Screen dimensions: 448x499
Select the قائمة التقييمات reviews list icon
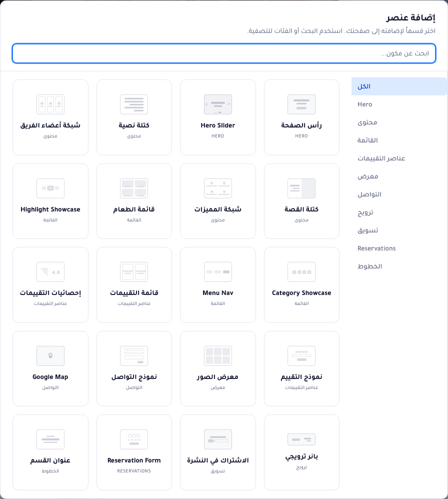click(134, 272)
